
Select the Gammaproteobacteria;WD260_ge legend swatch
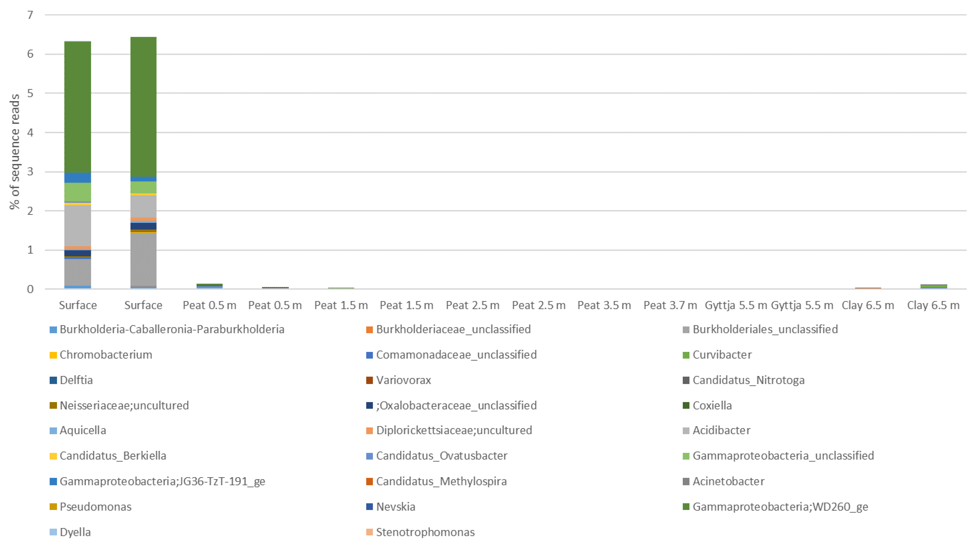tap(686, 507)
